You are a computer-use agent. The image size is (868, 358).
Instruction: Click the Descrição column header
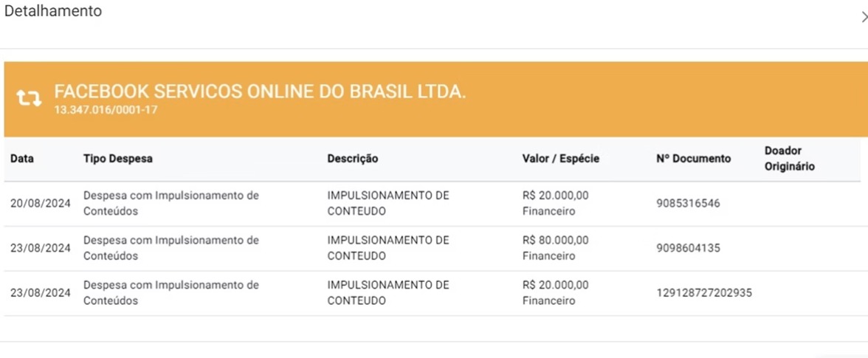pyautogui.click(x=353, y=159)
